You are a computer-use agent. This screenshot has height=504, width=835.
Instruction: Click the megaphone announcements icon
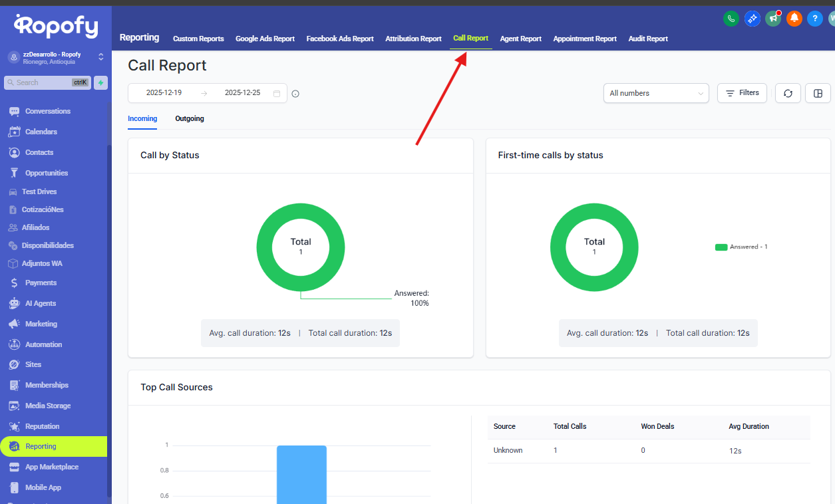coord(773,19)
